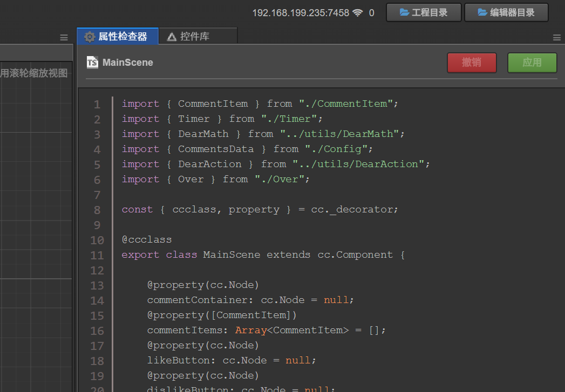Click the @ccclass decorator line
The image size is (565, 392).
click(147, 240)
